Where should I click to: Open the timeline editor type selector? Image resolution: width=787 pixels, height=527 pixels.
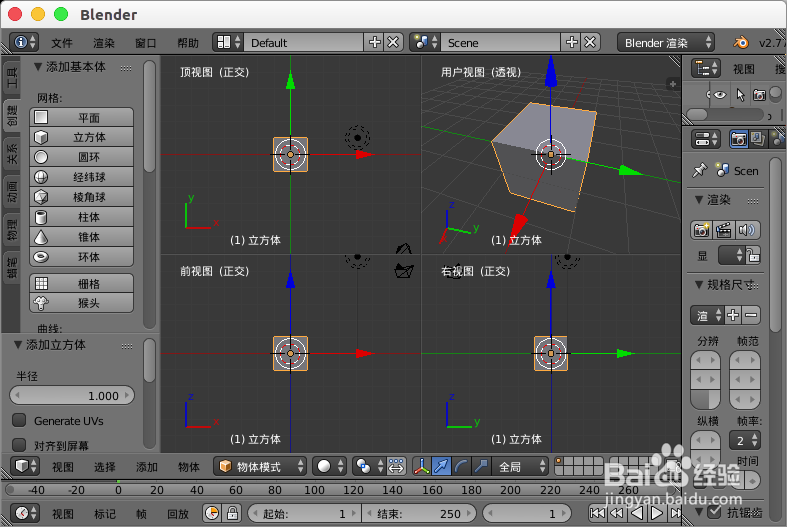coord(25,513)
